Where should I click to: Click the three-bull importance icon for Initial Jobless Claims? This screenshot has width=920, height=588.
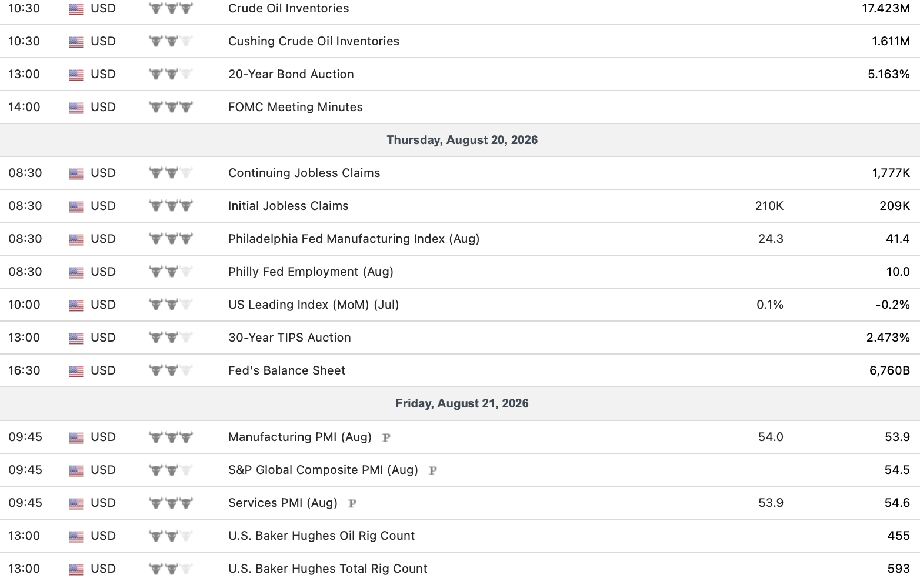[171, 206]
